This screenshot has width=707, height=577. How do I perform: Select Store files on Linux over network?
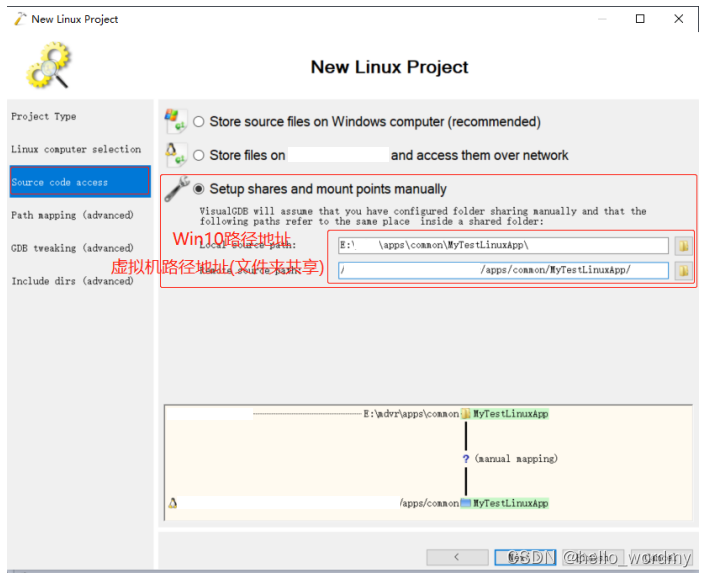pyautogui.click(x=199, y=156)
